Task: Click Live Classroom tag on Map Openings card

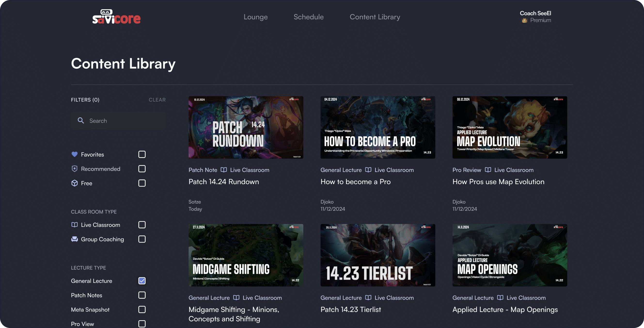Action: click(526, 297)
